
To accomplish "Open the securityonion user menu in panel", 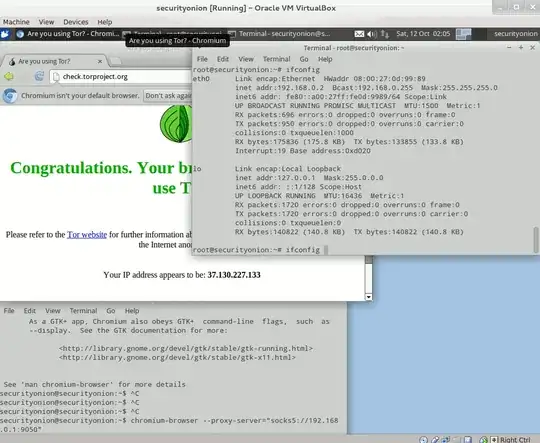I will tap(516, 34).
